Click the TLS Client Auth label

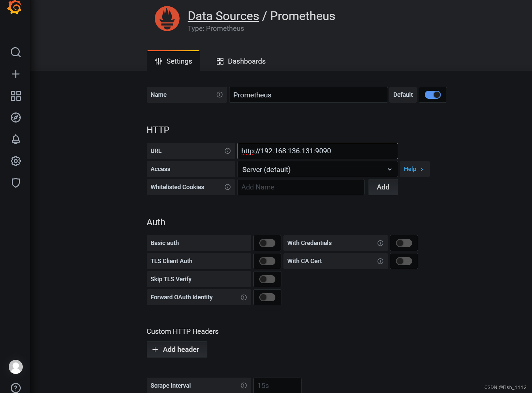[171, 261]
